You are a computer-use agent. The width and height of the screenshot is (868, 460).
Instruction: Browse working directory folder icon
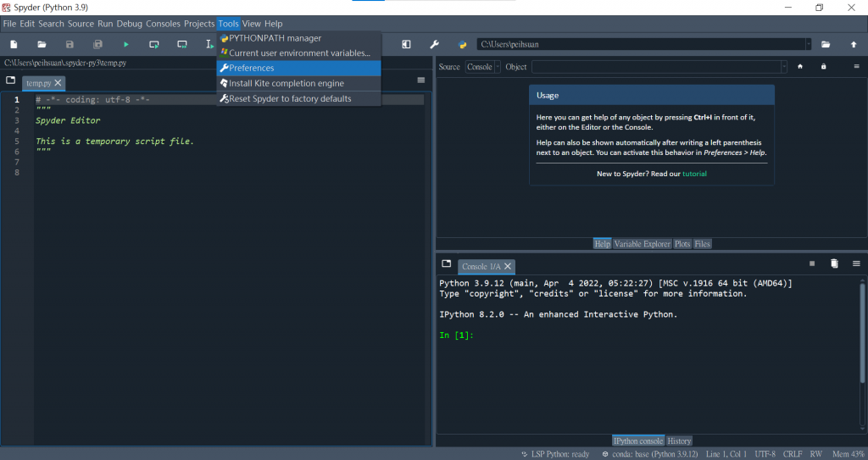[826, 44]
